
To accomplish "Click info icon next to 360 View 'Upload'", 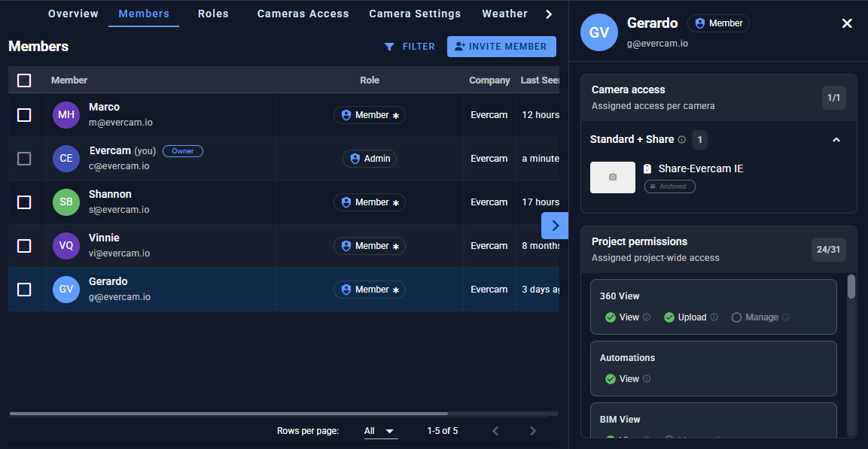I will tap(714, 317).
